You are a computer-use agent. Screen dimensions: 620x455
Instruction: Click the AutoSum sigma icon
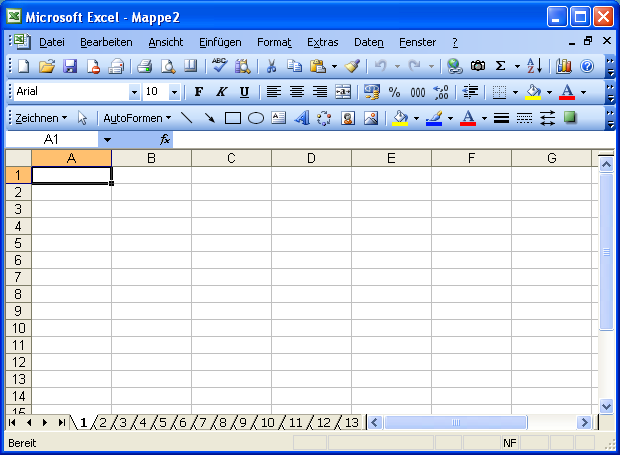[501, 66]
